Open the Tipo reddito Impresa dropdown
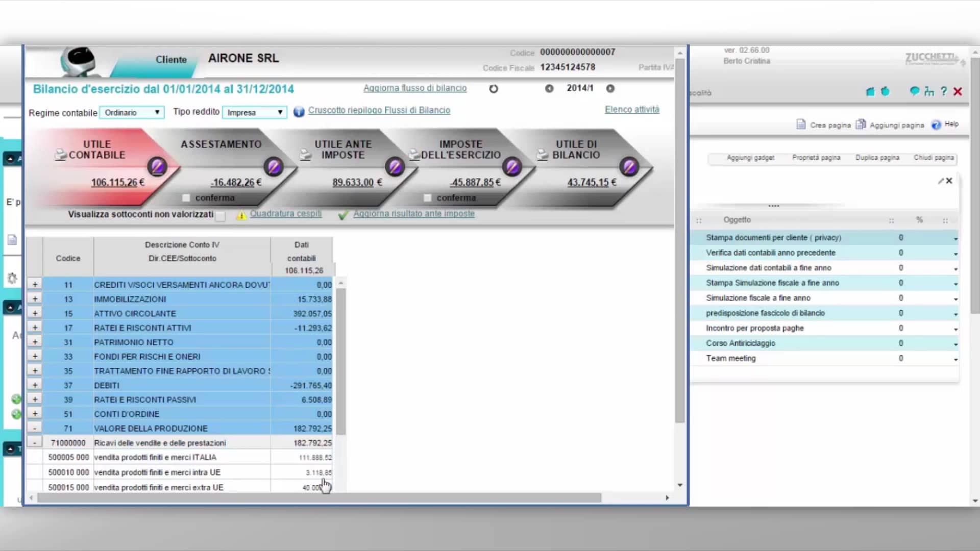The width and height of the screenshot is (980, 551). pos(279,112)
